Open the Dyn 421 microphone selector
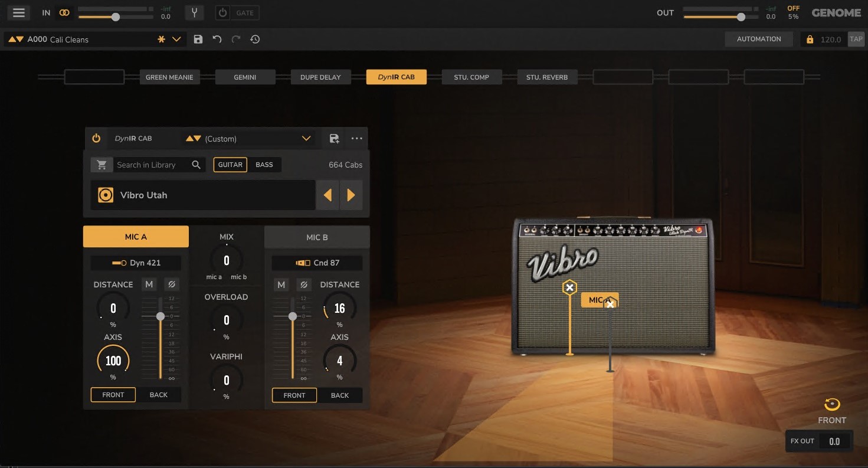868x468 pixels. point(136,263)
